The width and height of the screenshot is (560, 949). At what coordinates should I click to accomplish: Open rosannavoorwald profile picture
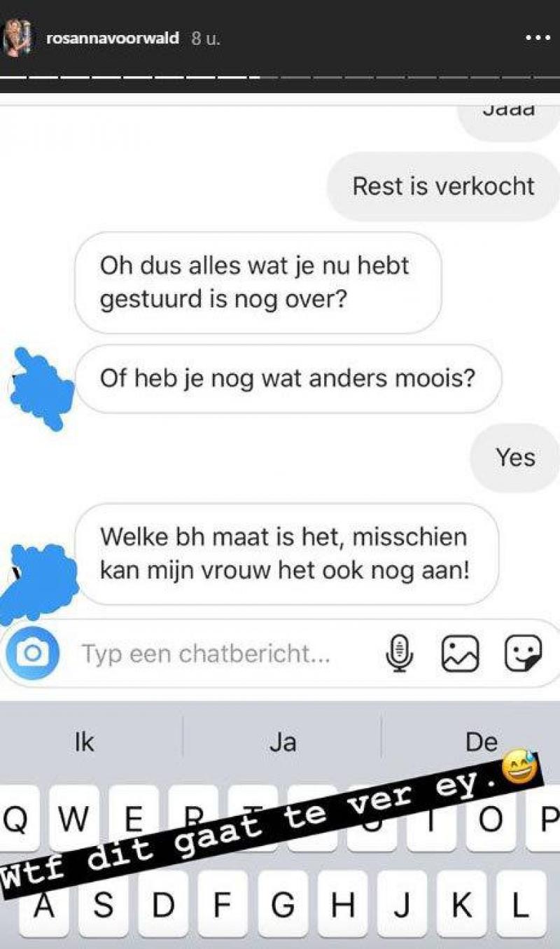(19, 38)
